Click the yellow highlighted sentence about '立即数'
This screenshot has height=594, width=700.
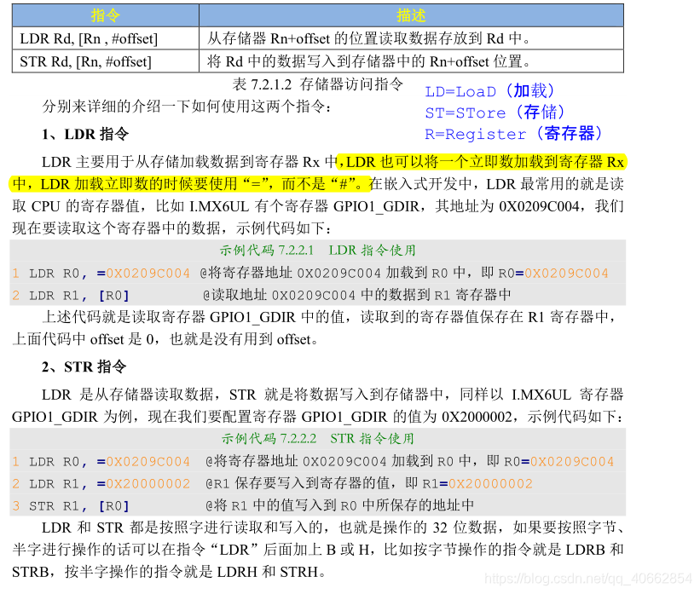(318, 173)
